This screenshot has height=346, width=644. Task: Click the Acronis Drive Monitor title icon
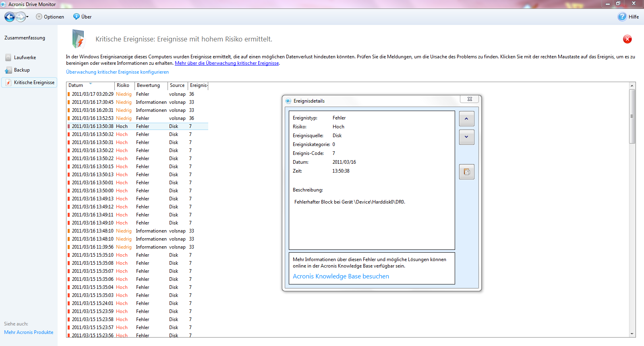[4, 4]
